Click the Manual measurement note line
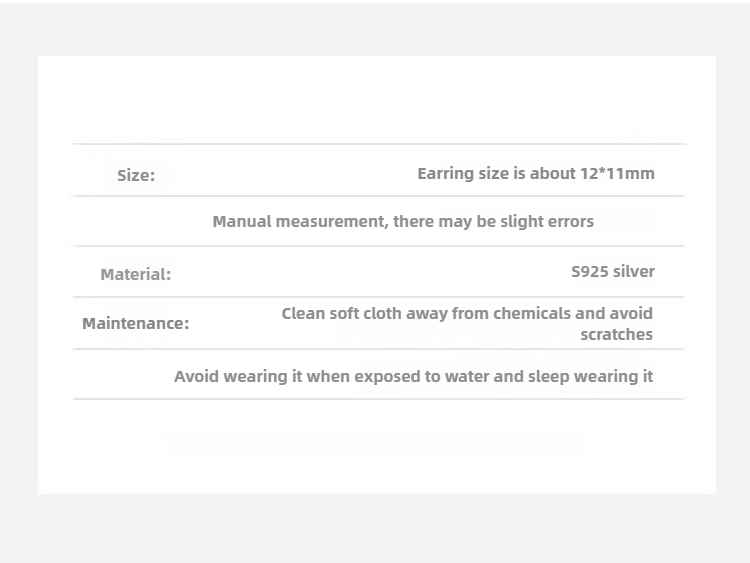Screen dimensions: 750x563 [x=403, y=221]
